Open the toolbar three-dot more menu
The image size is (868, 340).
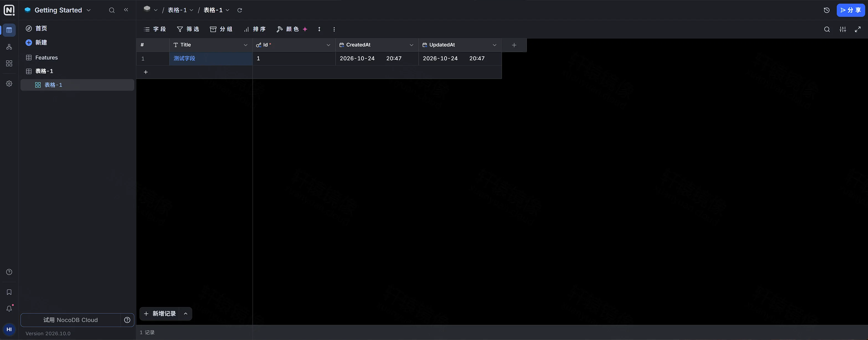[334, 29]
